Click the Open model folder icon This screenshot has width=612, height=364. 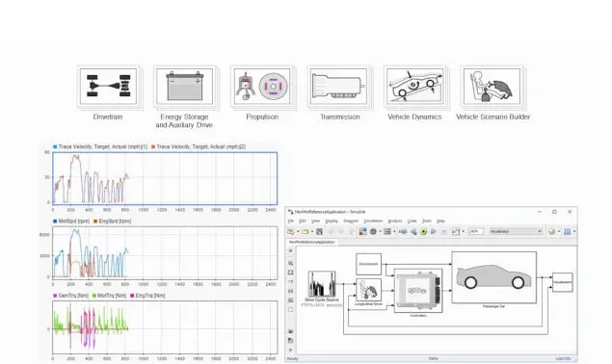[x=305, y=231]
